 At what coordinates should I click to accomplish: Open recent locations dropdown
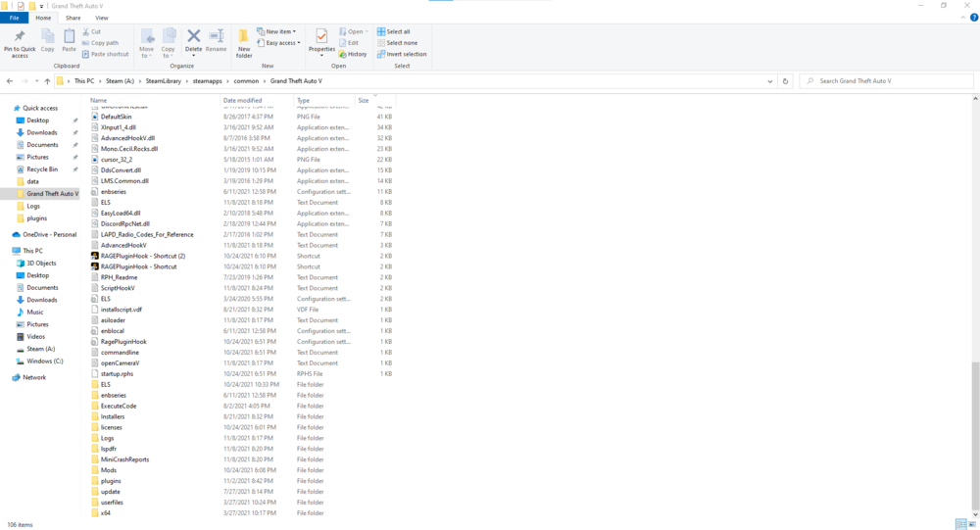[36, 81]
